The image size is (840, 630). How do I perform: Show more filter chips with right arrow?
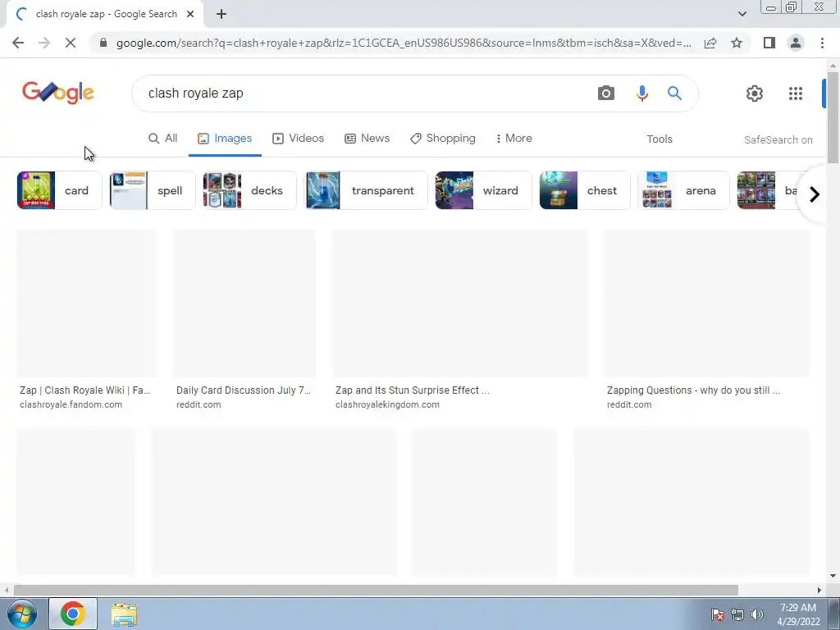(814, 194)
